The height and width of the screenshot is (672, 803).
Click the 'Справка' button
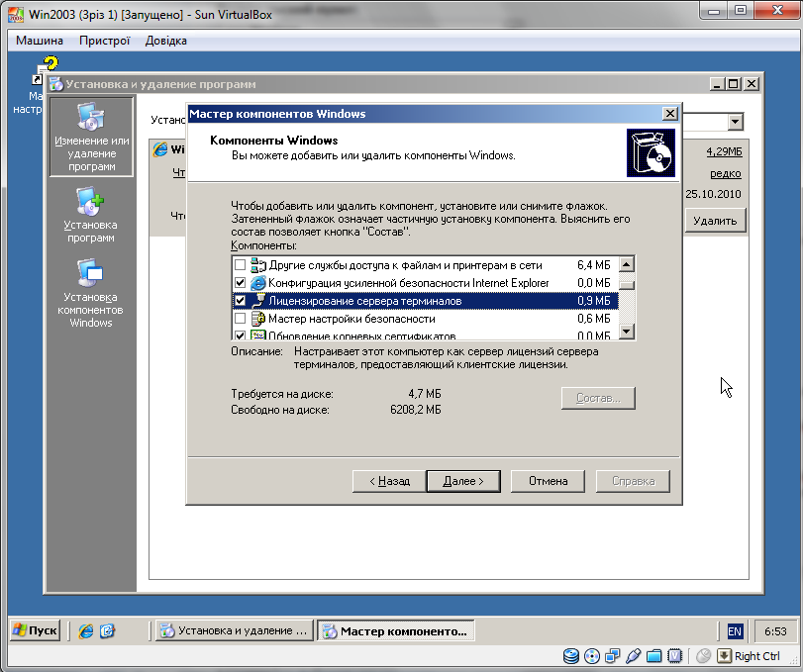633,481
